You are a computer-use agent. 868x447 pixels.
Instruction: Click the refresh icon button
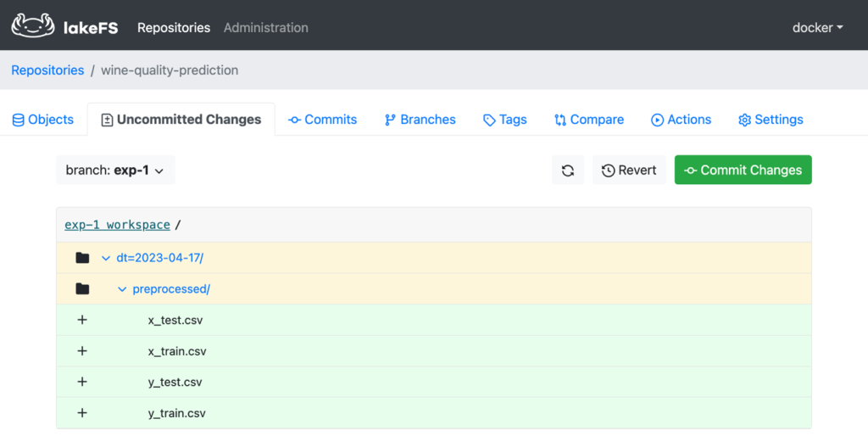click(x=568, y=170)
